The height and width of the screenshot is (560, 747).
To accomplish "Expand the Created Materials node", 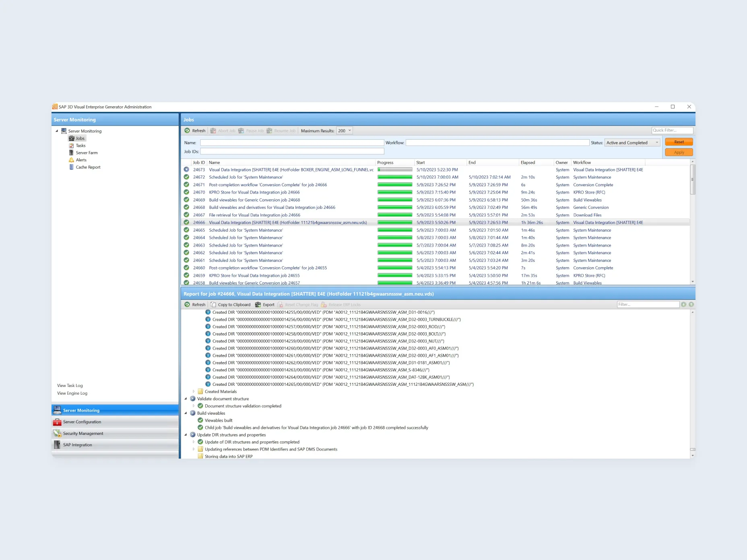I will tap(194, 391).
